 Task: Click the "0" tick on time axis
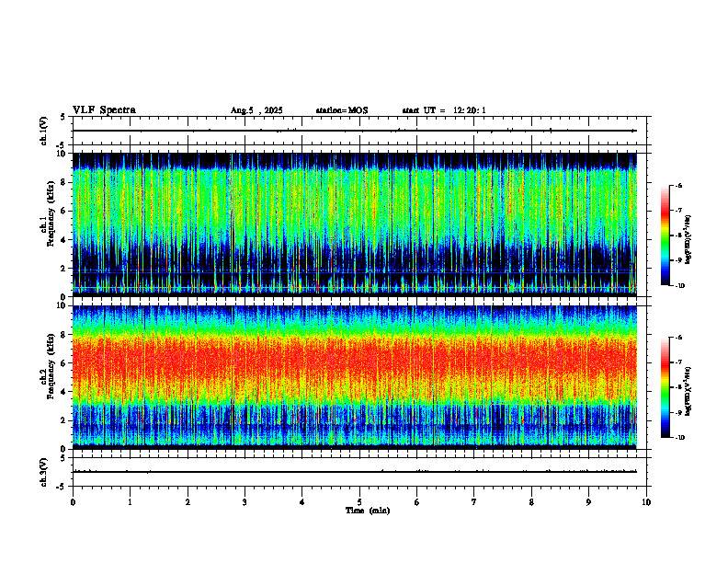(x=73, y=502)
